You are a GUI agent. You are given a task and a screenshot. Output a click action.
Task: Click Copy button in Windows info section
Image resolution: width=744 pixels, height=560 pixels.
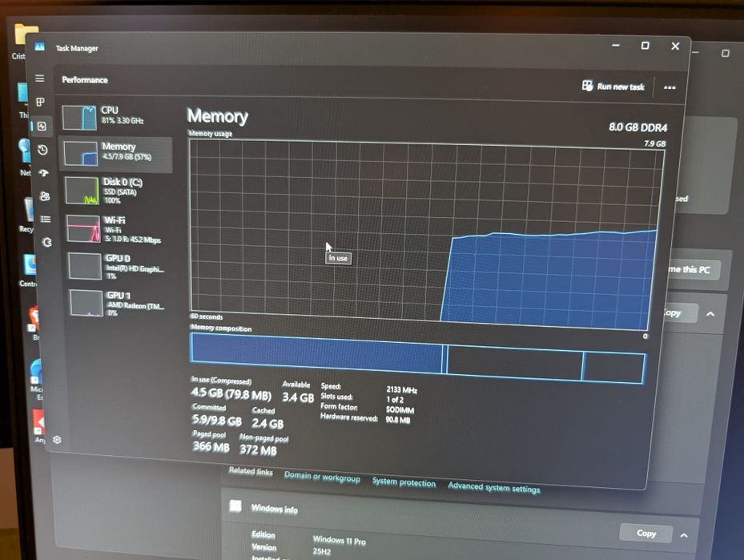(645, 533)
